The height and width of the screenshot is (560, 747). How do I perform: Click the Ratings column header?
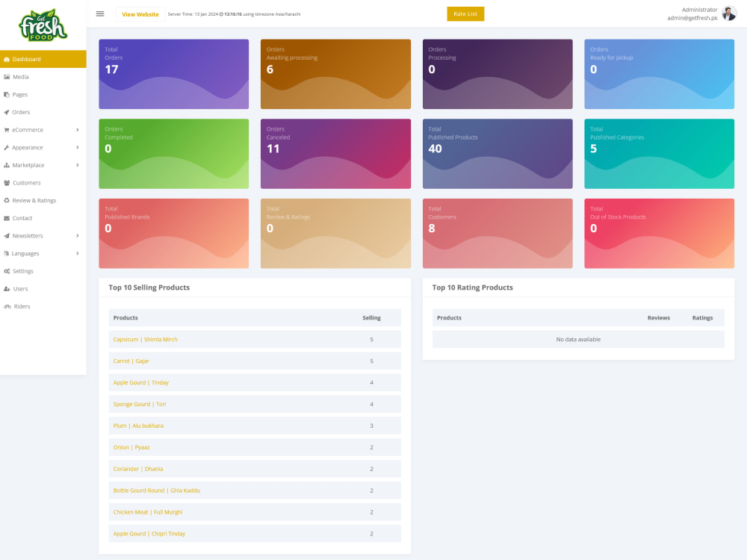point(702,317)
